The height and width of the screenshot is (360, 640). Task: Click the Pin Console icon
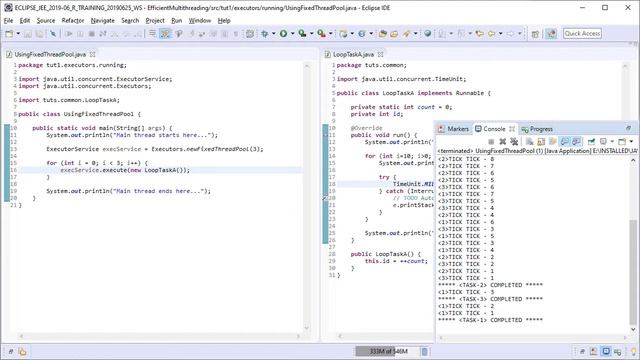[591, 142]
